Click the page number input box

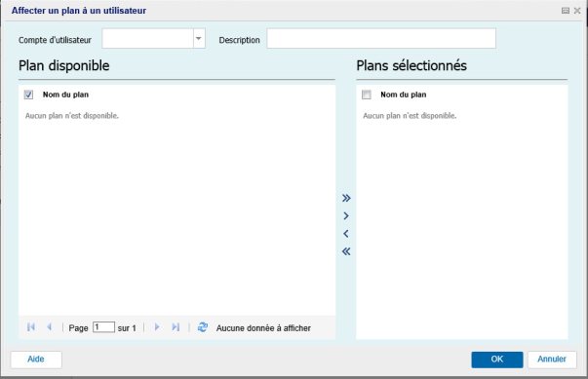click(x=103, y=327)
